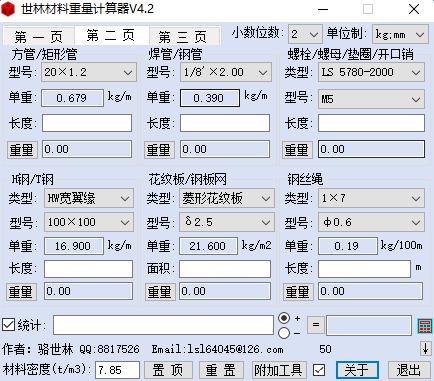
Task: Close the calculator window
Action: point(414,9)
